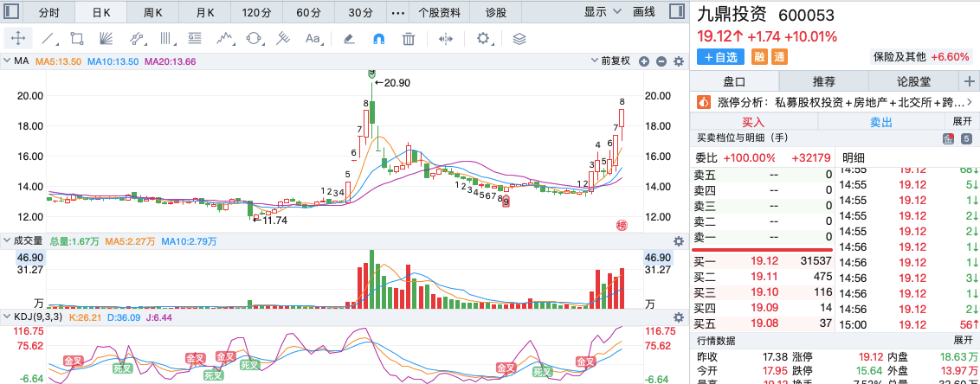This screenshot has height=384, width=980.
Task: Select the rectangle shape drawing tool
Action: point(77,39)
